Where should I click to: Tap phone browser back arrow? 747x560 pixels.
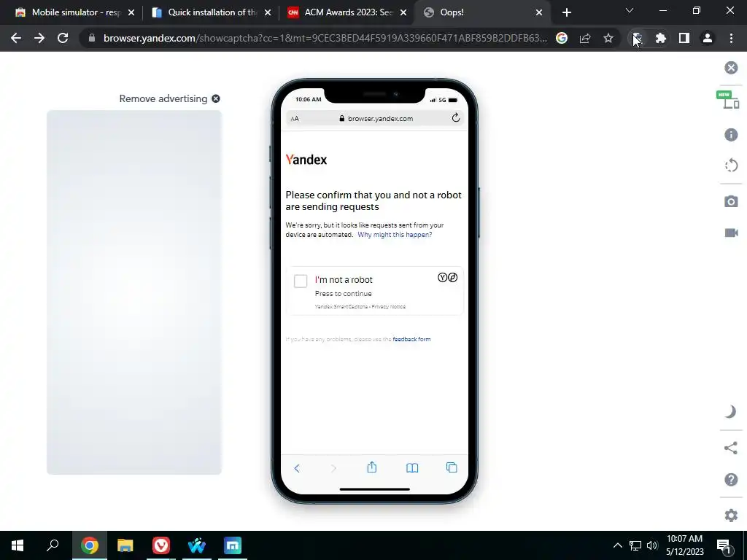tap(297, 468)
